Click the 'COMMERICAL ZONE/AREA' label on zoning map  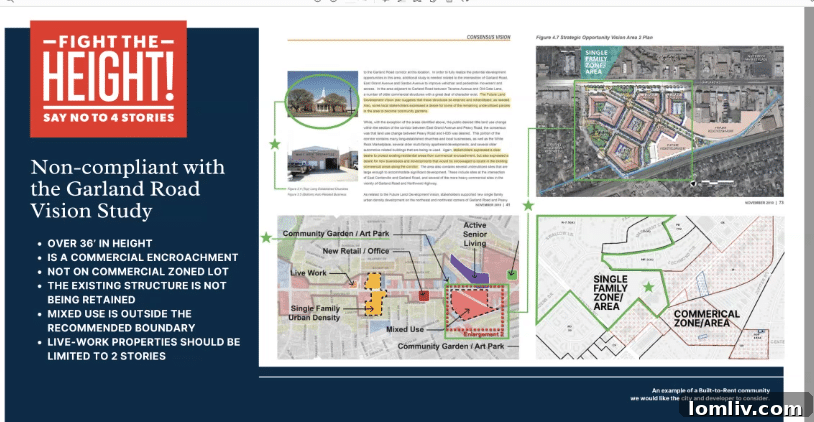click(x=707, y=318)
